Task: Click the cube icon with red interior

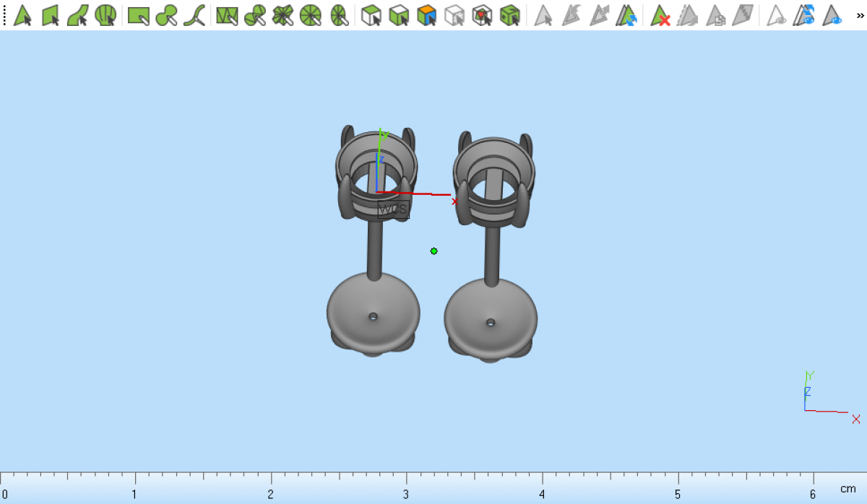Action: [482, 15]
